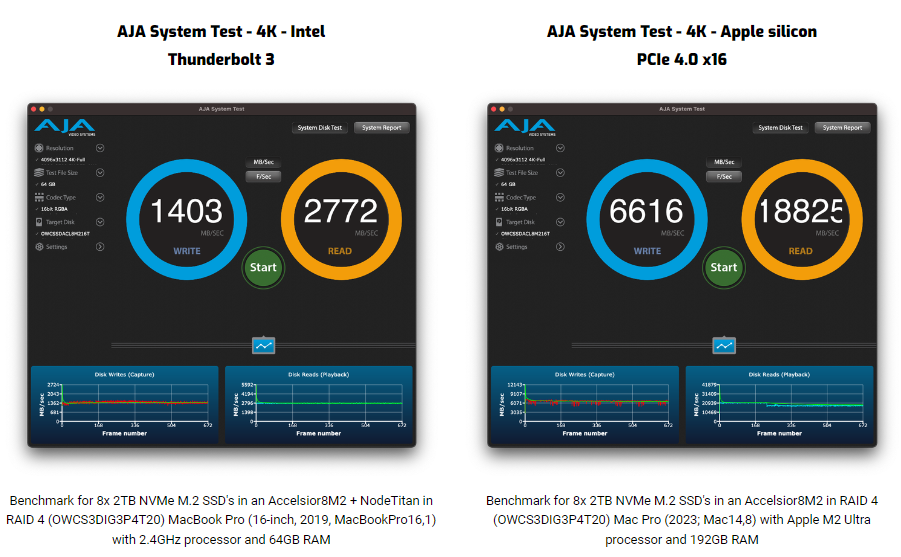Screen dimensions: 901x557
Task: Click the 1403 write speed gauge
Action: coord(187,220)
